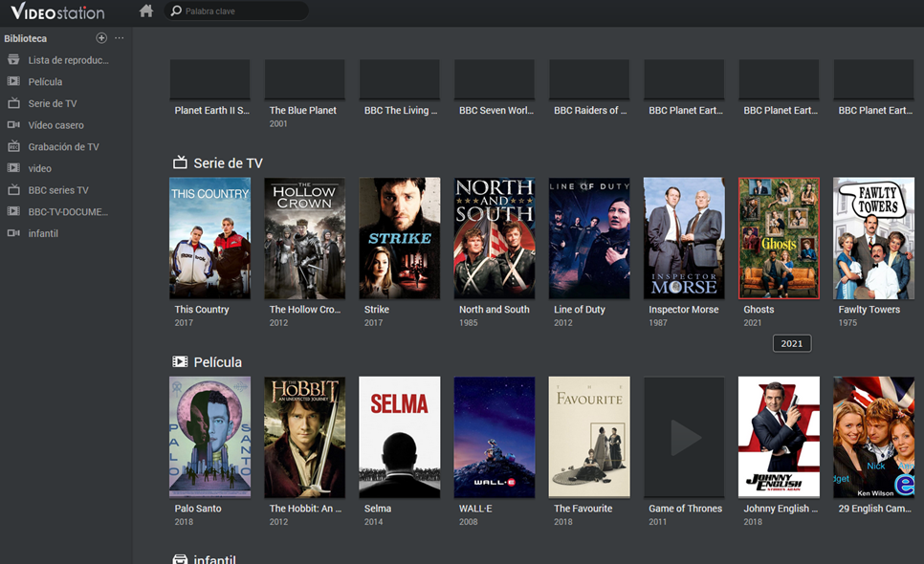Open Planet Earth II thumbnail
924x564 pixels.
[x=209, y=79]
